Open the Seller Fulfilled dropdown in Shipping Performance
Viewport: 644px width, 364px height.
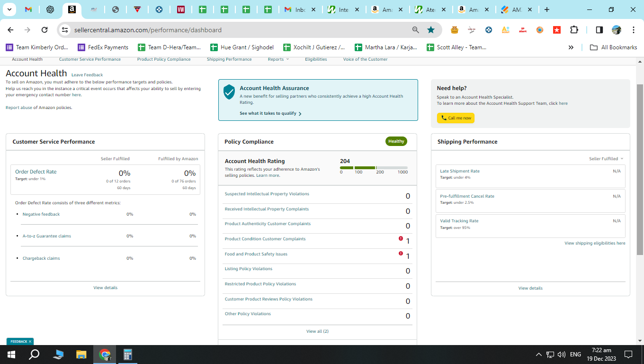606,159
